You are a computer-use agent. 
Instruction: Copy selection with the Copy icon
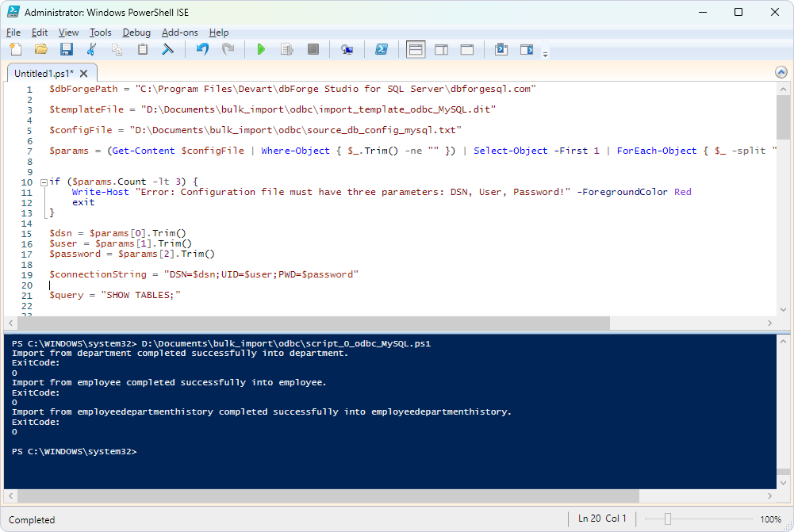point(117,49)
